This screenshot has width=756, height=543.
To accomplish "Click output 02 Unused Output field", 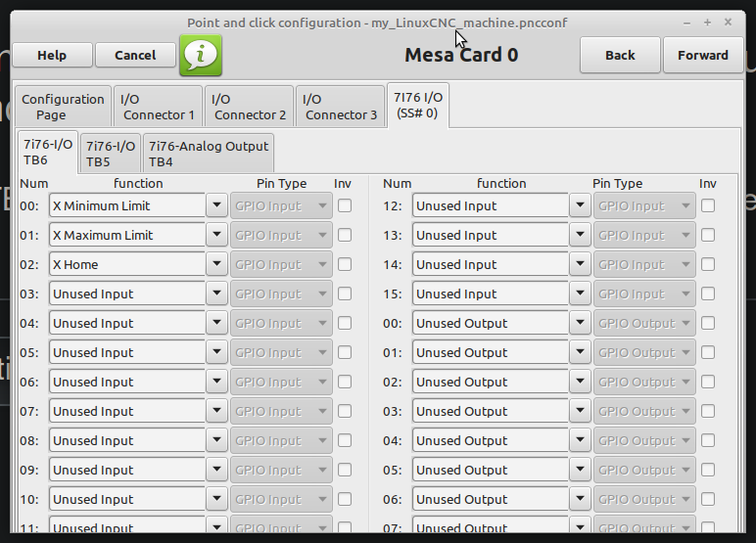I will (491, 383).
